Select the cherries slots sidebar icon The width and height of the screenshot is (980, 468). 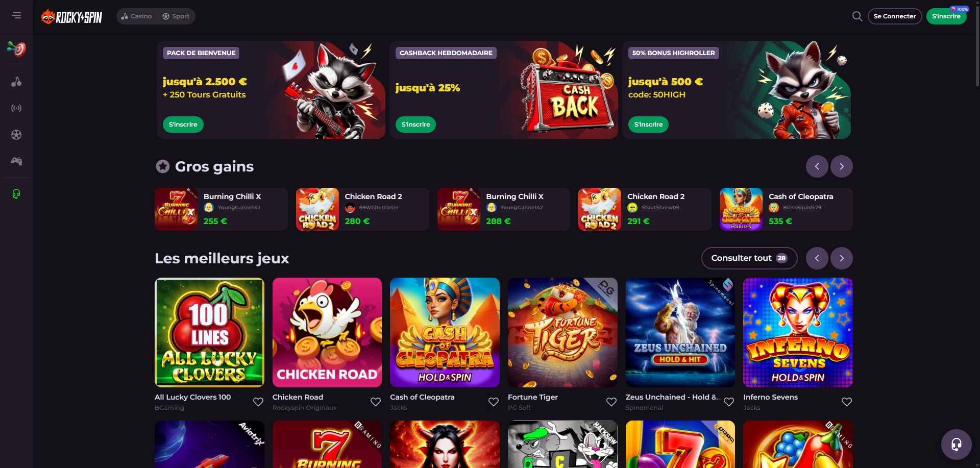[16, 82]
